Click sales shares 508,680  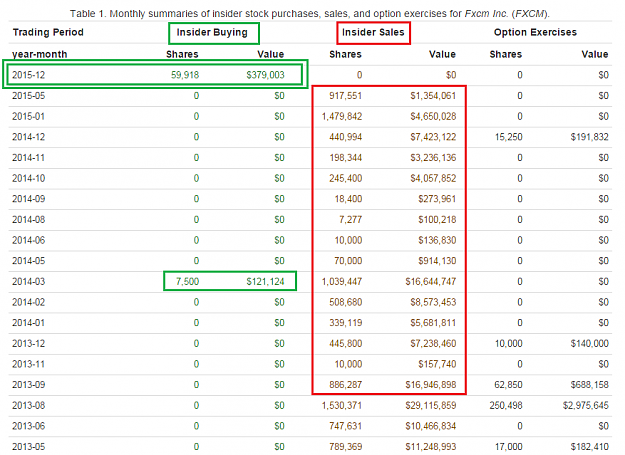point(346,302)
